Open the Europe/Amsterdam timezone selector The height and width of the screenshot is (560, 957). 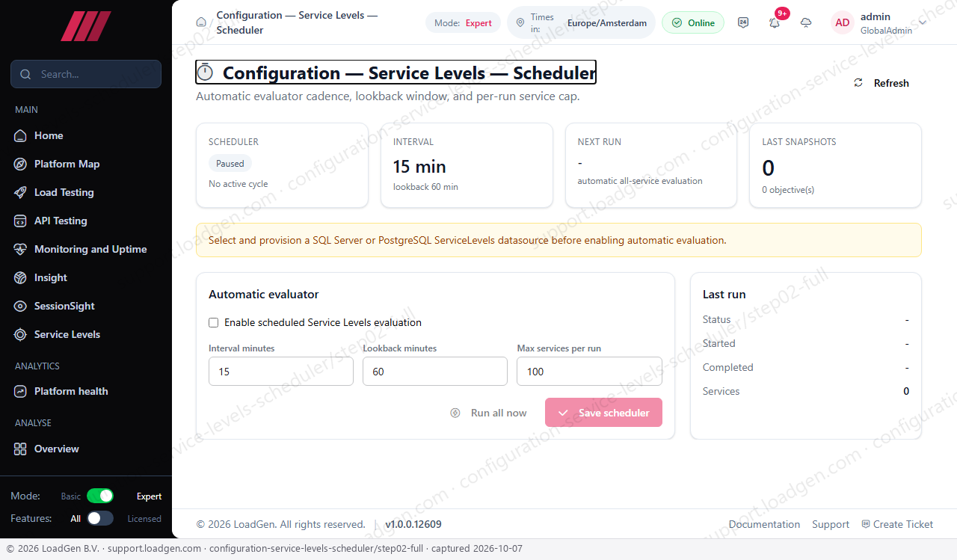pyautogui.click(x=581, y=22)
